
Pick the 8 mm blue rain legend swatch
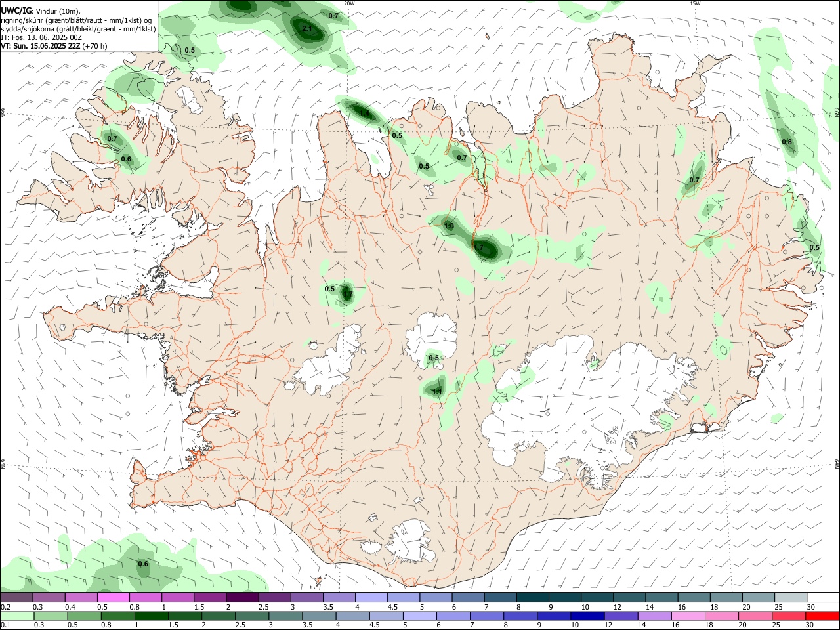(x=522, y=616)
